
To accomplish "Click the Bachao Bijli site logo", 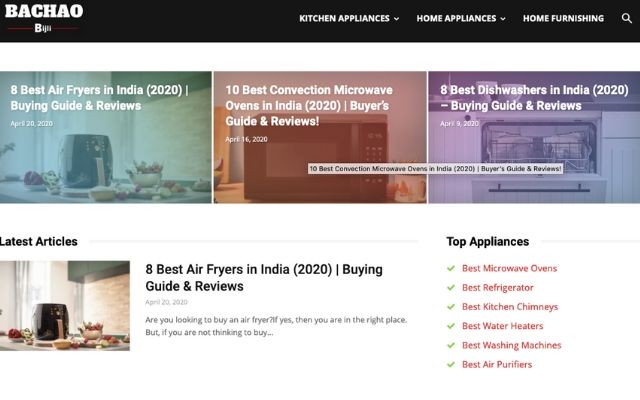I will pyautogui.click(x=44, y=18).
